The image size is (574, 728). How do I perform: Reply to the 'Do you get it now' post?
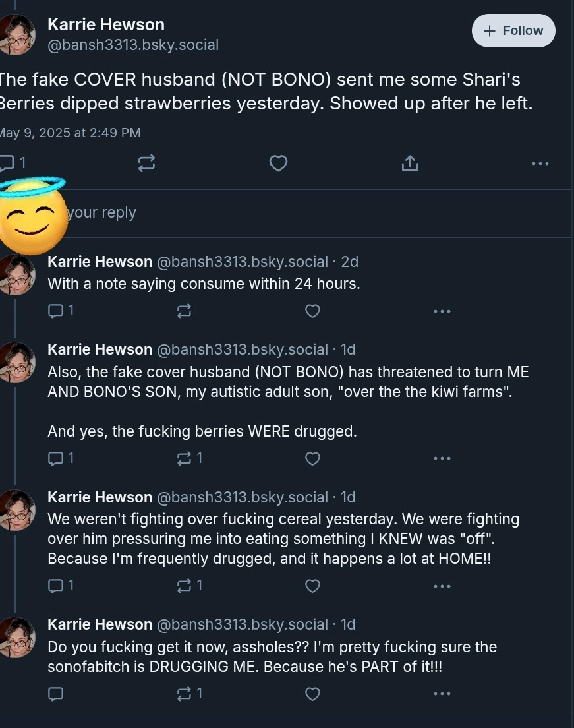(x=55, y=694)
